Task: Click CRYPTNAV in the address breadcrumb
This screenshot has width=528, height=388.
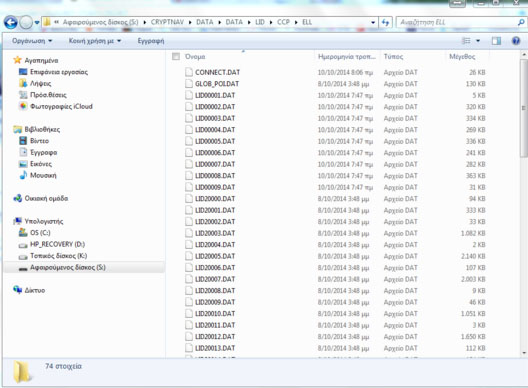Action: coord(167,22)
